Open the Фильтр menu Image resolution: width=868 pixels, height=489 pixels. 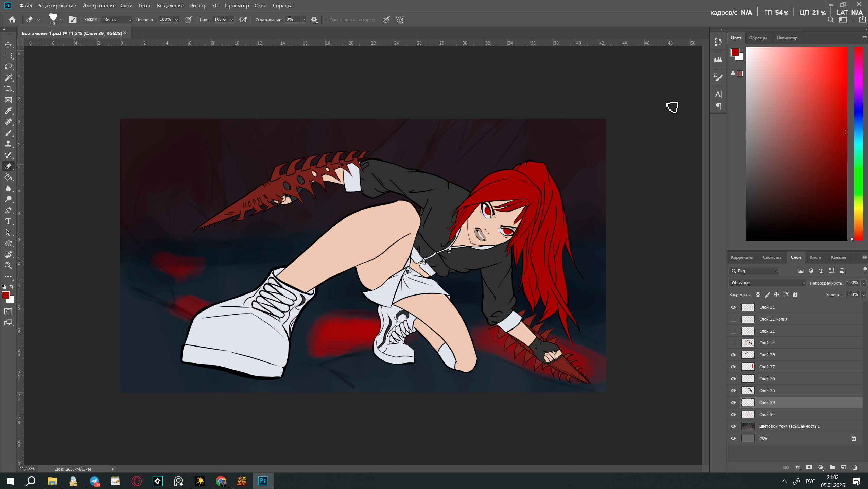coord(197,6)
